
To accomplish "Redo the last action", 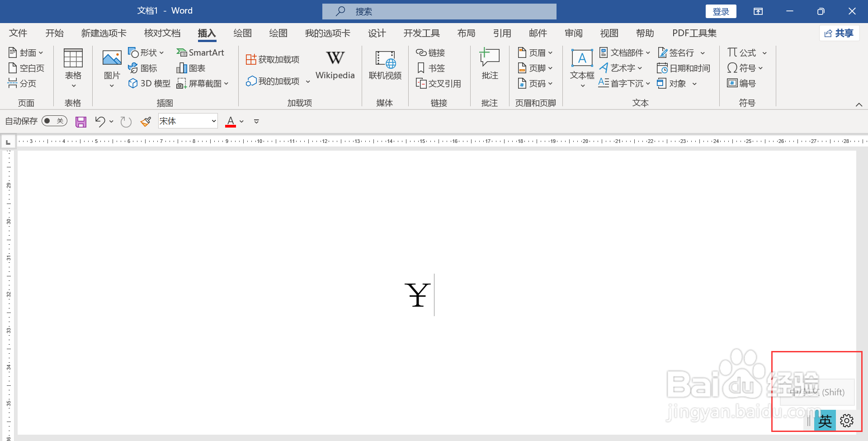I will pos(126,122).
